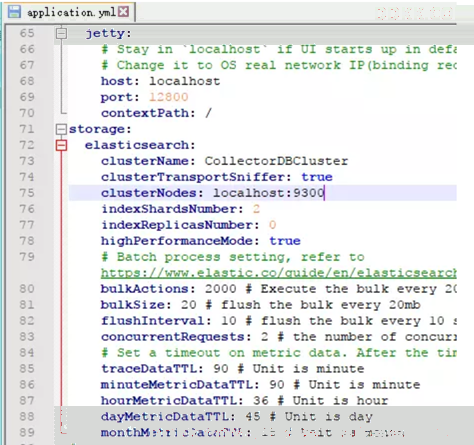Screen dimensions: 474x445
Task: Click the 'dayMetricDataTTL: 45' text
Action: 181,417
